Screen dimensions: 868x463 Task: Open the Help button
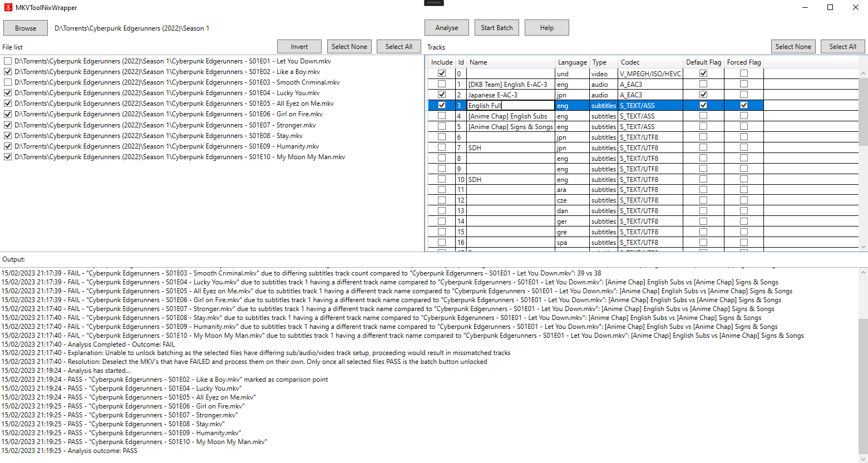click(x=547, y=28)
